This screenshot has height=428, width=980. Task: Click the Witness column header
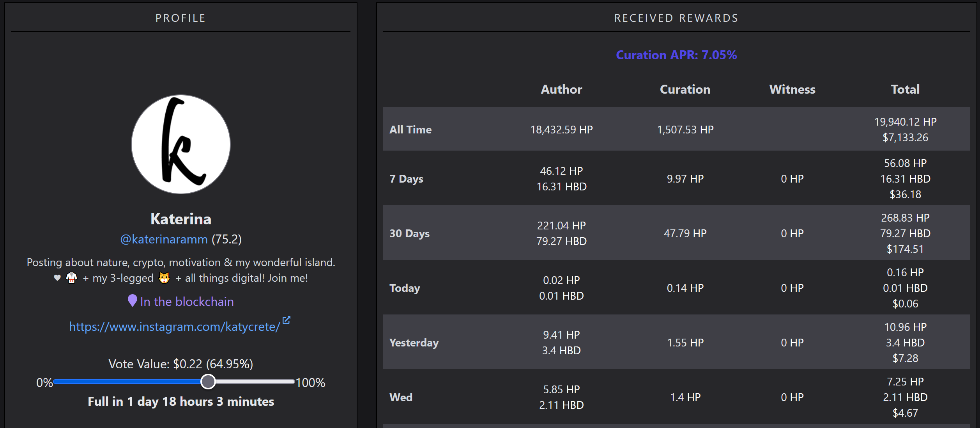coord(792,89)
